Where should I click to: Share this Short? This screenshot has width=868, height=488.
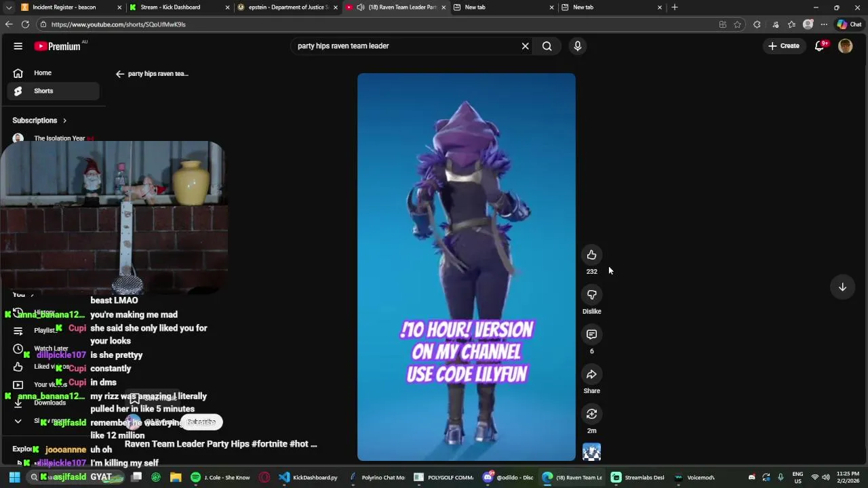point(591,374)
